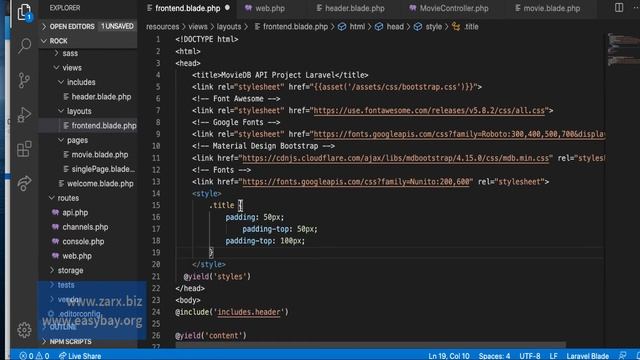Viewport: 640px width, 360px height.
Task: Follow the Roboto Google Fonts link
Action: pyautogui.click(x=459, y=134)
